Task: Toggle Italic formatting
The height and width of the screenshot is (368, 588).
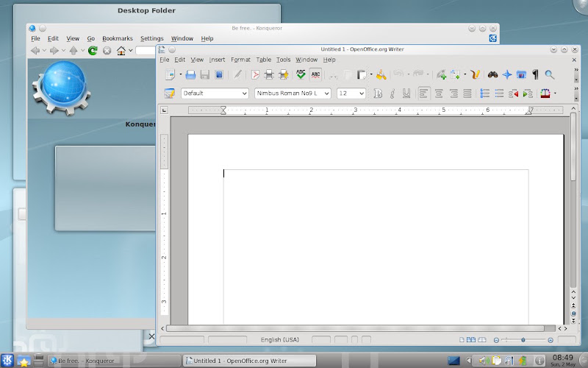Action: pos(392,93)
